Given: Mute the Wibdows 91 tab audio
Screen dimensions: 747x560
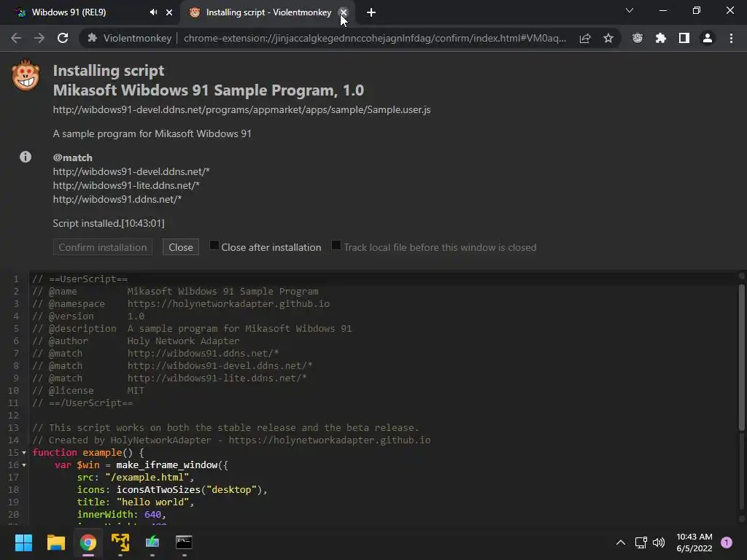Looking at the screenshot, I should point(153,12).
